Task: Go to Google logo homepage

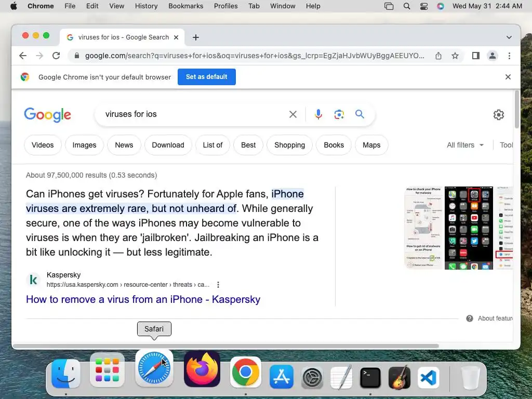Action: [x=47, y=115]
